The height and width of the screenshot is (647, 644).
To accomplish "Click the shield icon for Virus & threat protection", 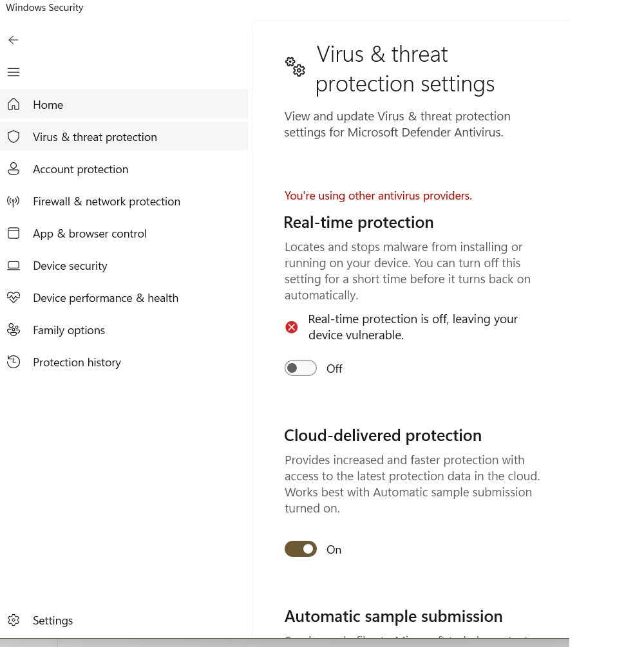I will [14, 136].
